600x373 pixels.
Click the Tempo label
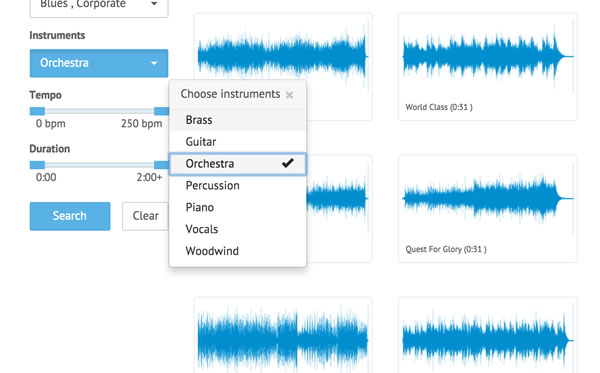tap(45, 95)
